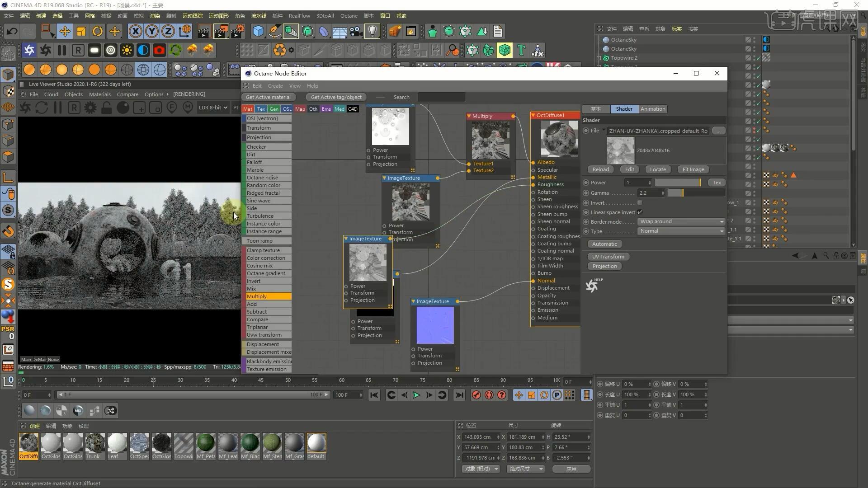Image resolution: width=868 pixels, height=488 pixels.
Task: Toggle the Invert checkbox
Action: [640, 203]
